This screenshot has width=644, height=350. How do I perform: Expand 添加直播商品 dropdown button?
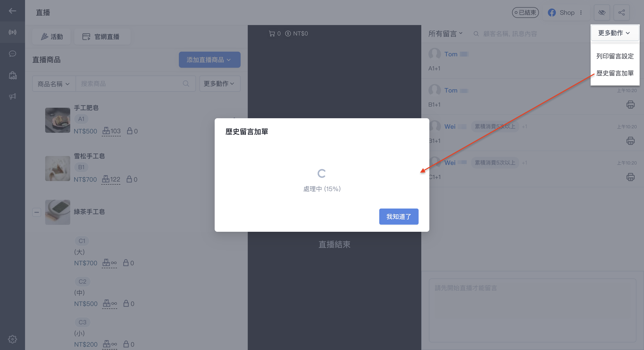click(x=210, y=60)
